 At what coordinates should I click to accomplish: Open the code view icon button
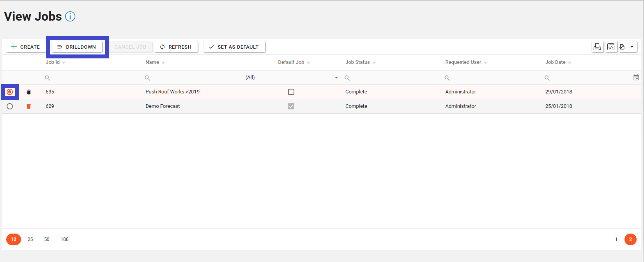[611, 47]
